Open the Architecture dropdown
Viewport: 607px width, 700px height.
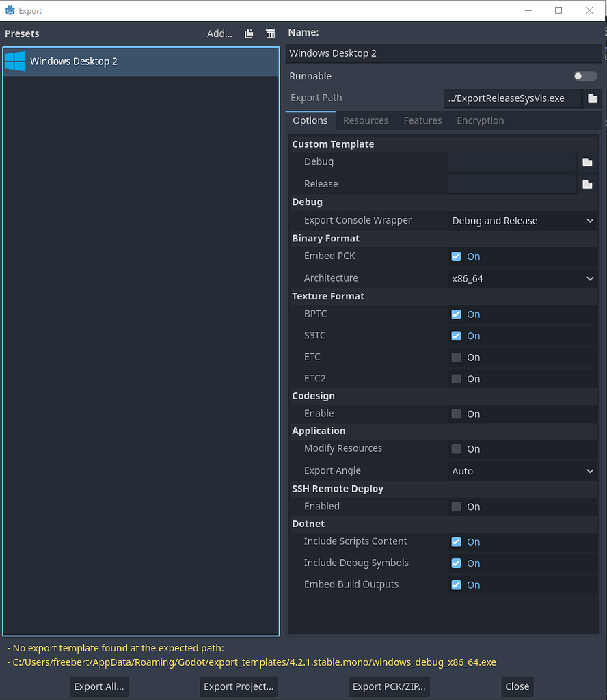pyautogui.click(x=522, y=278)
